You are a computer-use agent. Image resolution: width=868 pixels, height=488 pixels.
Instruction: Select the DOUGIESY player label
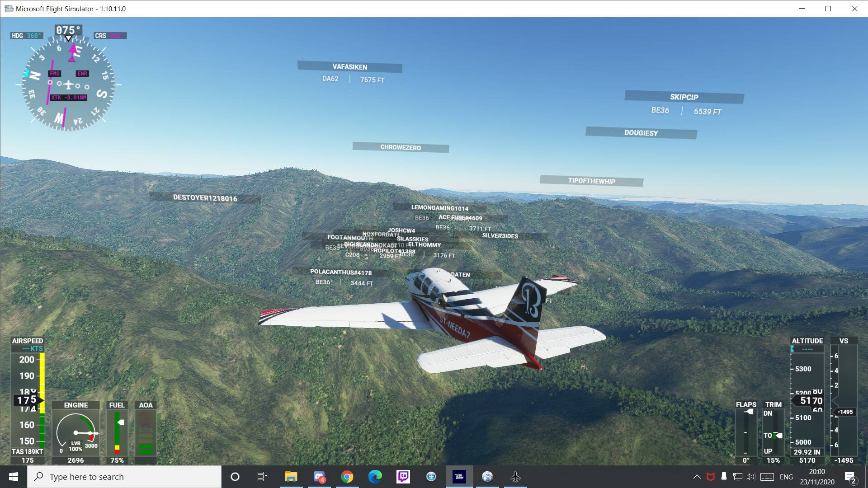[x=641, y=133]
